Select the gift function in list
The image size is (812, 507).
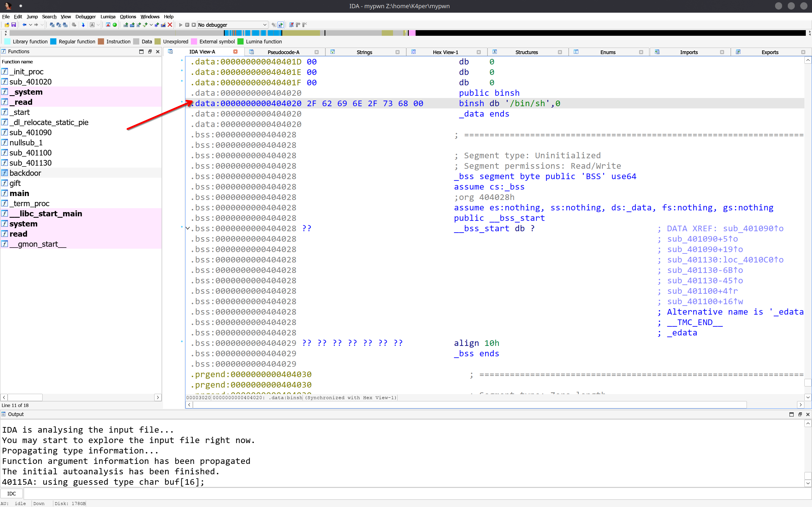[x=15, y=183]
